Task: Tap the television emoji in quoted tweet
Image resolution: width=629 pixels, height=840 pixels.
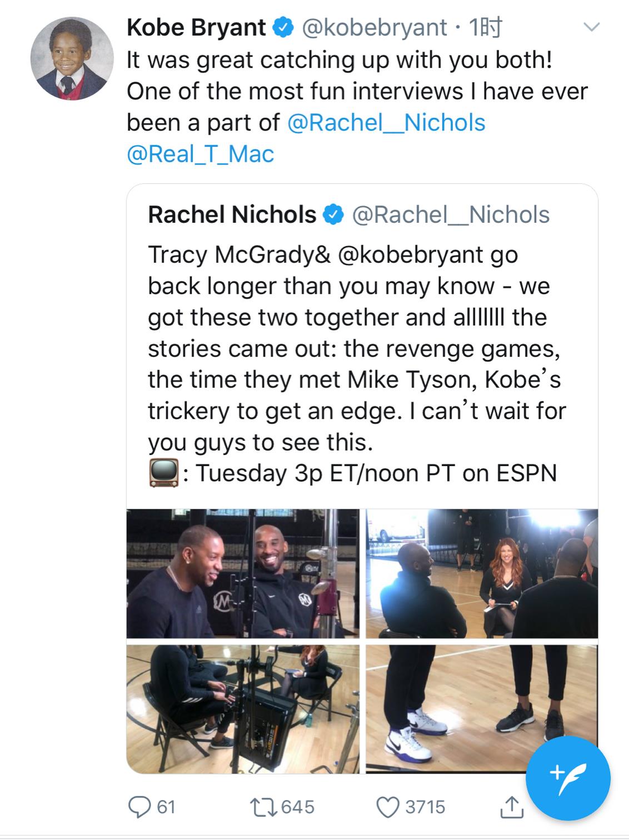Action: click(x=163, y=473)
